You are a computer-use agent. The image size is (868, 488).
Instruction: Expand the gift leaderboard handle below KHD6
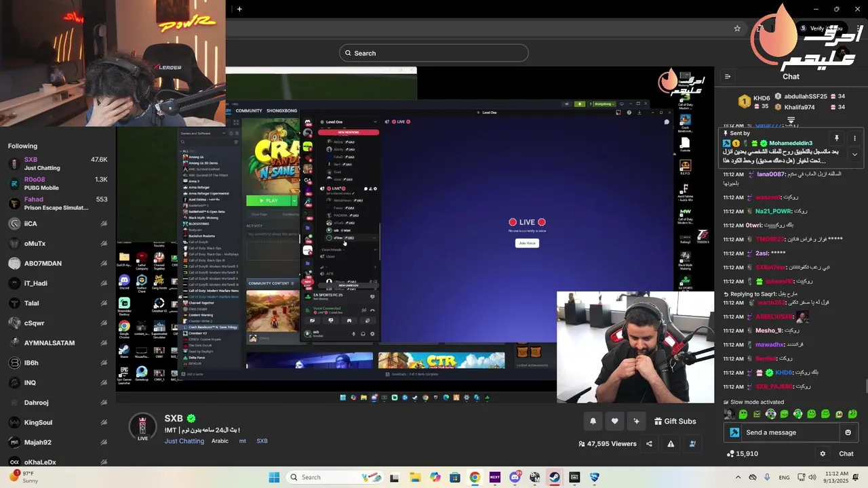tap(791, 120)
